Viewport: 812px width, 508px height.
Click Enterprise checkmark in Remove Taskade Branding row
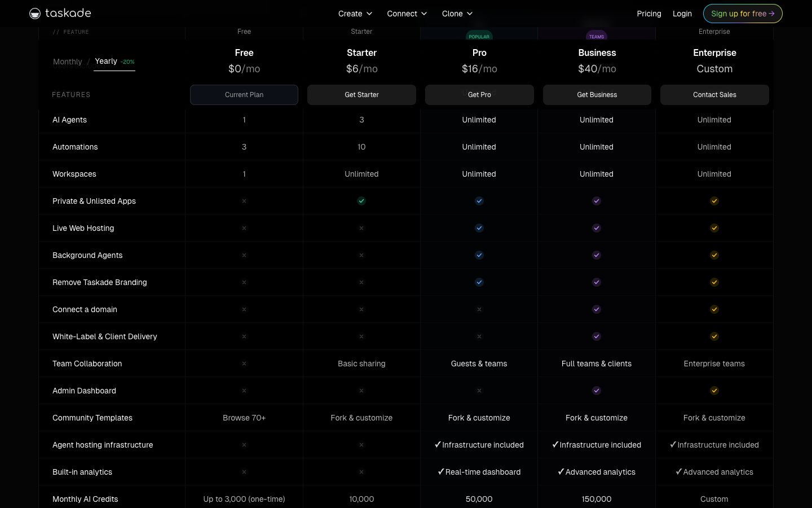[x=714, y=282]
